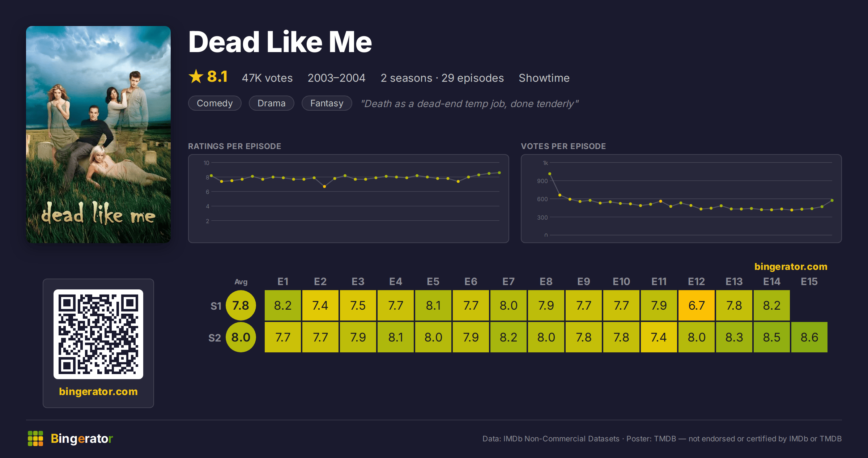This screenshot has height=458, width=868.
Task: Select season 2 episode 11 cell rated 7.4
Action: (659, 337)
